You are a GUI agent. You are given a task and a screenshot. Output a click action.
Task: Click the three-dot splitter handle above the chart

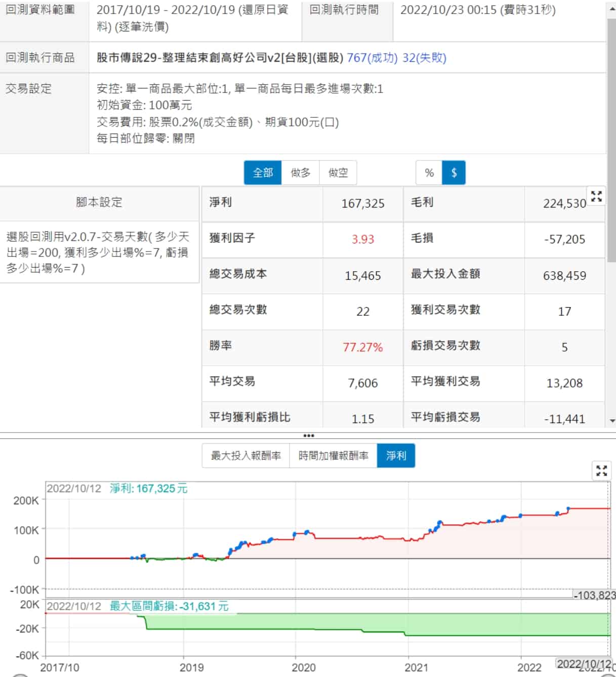click(x=308, y=436)
